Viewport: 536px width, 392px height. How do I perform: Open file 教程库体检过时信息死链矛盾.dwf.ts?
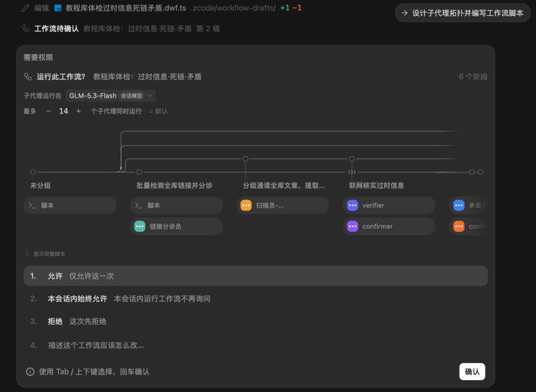[126, 8]
